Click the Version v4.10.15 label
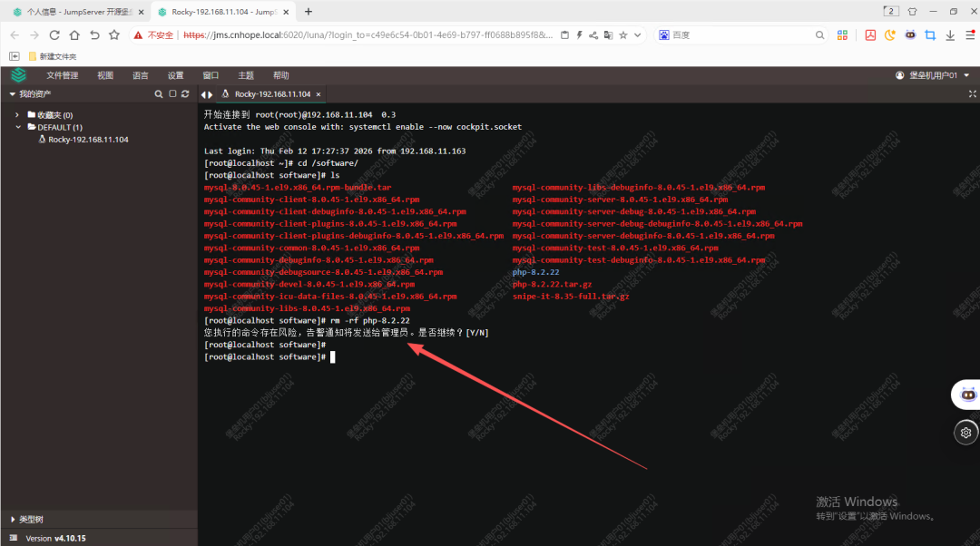980x546 pixels. point(55,538)
